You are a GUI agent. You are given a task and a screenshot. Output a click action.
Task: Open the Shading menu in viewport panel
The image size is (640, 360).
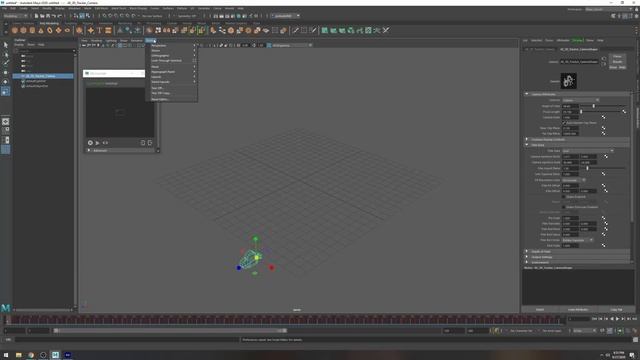pos(96,40)
